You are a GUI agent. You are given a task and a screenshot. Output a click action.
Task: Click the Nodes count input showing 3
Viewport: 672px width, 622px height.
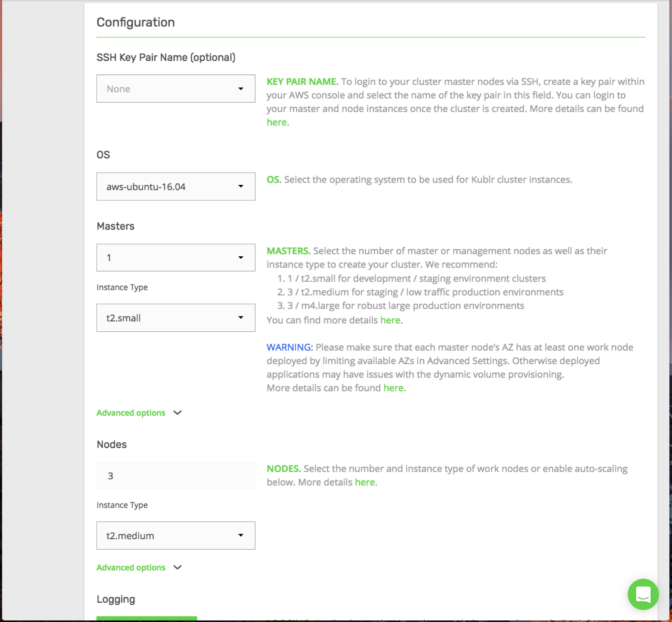click(x=176, y=476)
